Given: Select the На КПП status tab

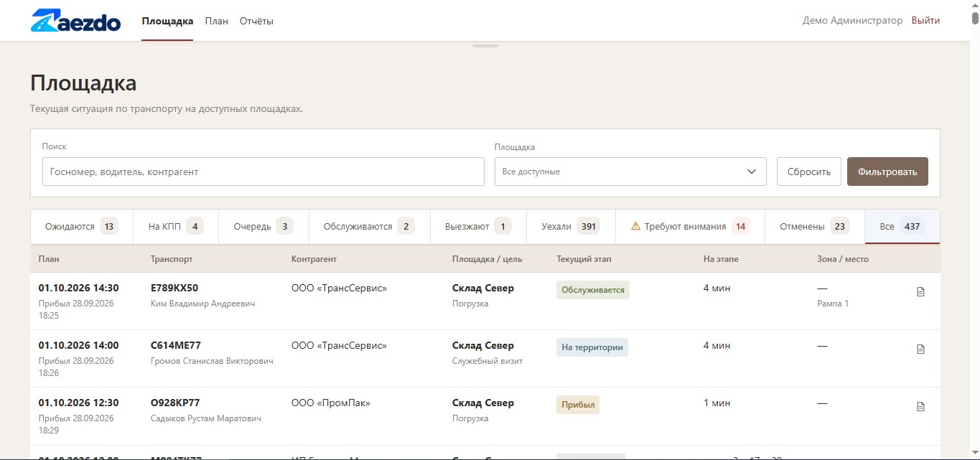Looking at the screenshot, I should [x=175, y=227].
